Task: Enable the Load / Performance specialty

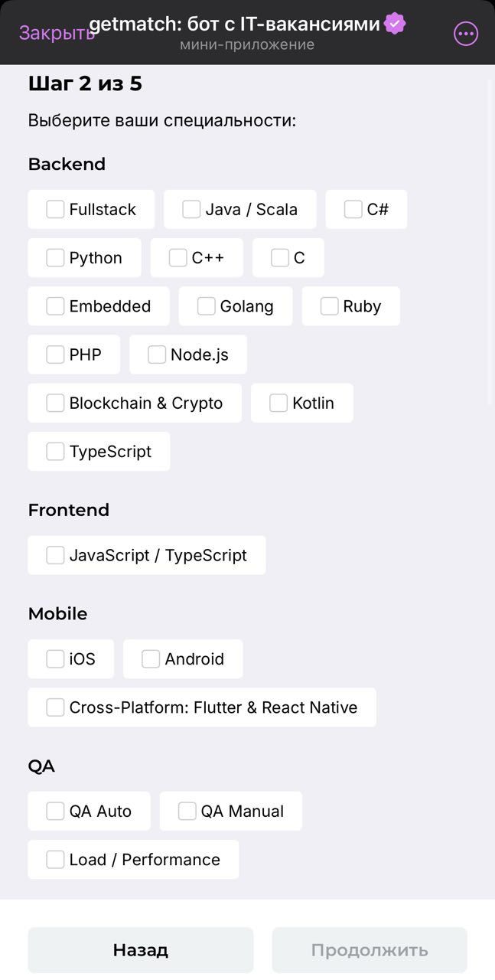Action: pyautogui.click(x=54, y=859)
